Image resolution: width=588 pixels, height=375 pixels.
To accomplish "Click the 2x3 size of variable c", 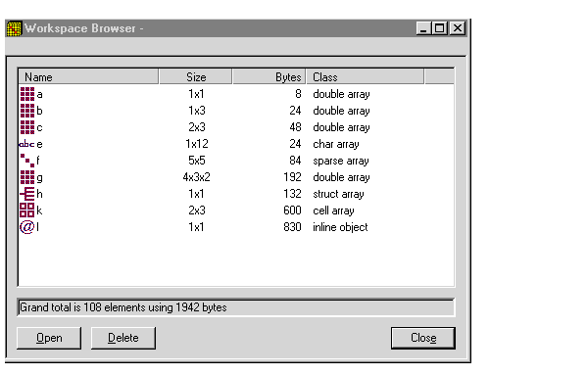I will (x=197, y=127).
